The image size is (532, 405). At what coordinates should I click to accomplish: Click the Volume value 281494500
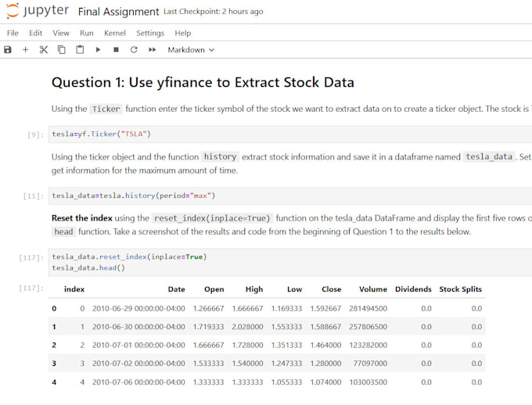point(368,309)
